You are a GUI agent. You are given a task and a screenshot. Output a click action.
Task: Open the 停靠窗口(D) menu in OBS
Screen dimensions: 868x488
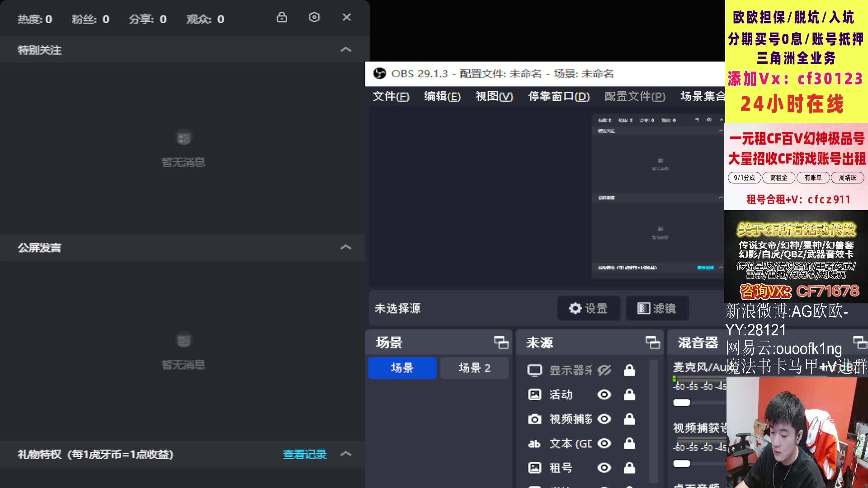coord(559,96)
